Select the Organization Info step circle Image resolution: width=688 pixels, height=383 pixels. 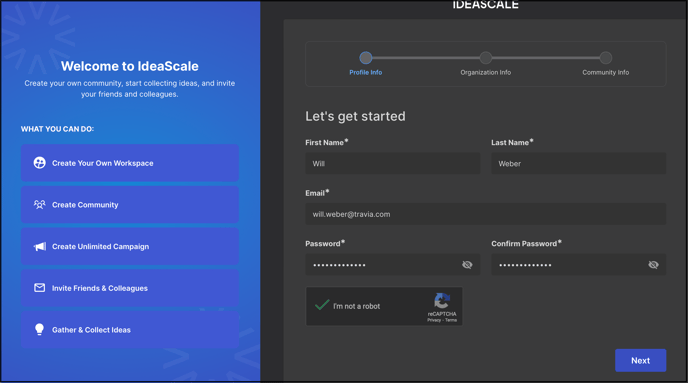[486, 57]
